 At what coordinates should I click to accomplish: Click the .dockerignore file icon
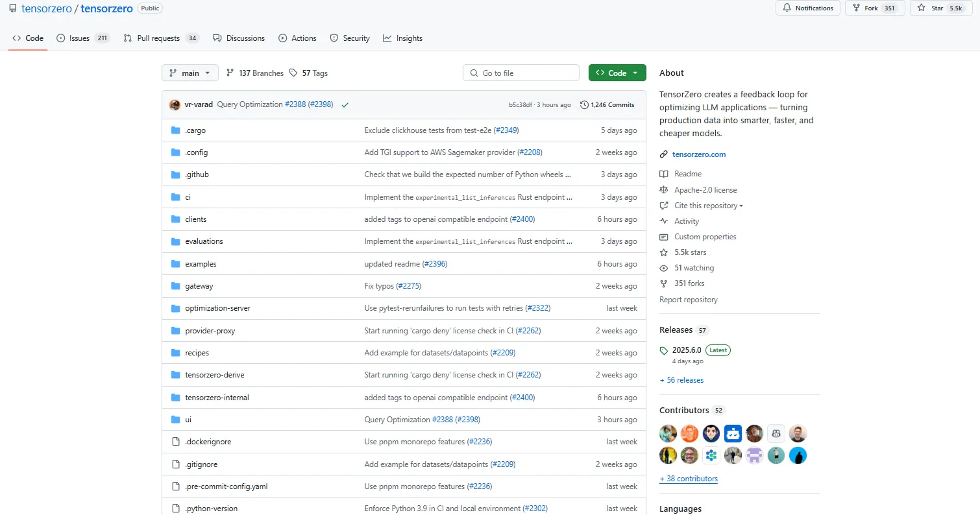point(175,442)
